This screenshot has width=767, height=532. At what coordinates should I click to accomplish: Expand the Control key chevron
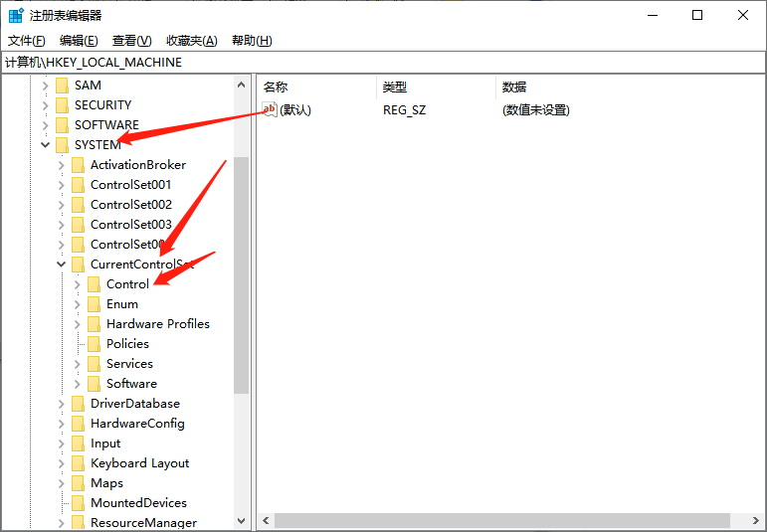click(78, 284)
